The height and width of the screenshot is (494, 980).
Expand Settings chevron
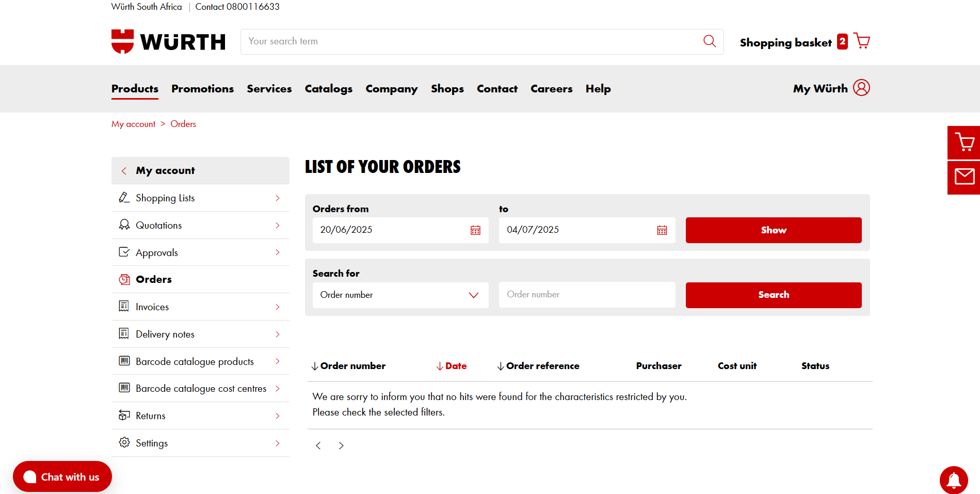click(278, 443)
